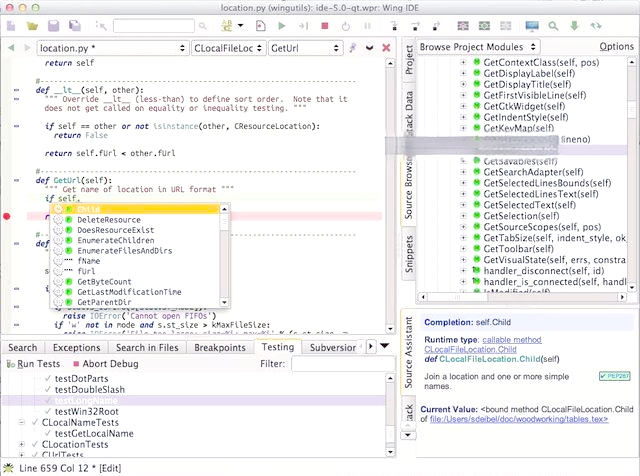Collapse the CLocalNameTests tree node
The image size is (640, 476).
tap(22, 423)
